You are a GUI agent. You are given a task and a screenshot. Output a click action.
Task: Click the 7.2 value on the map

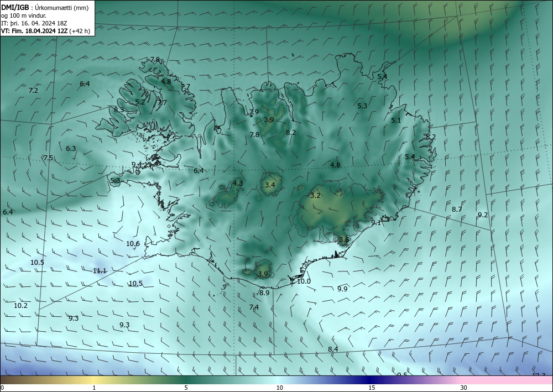[33, 91]
